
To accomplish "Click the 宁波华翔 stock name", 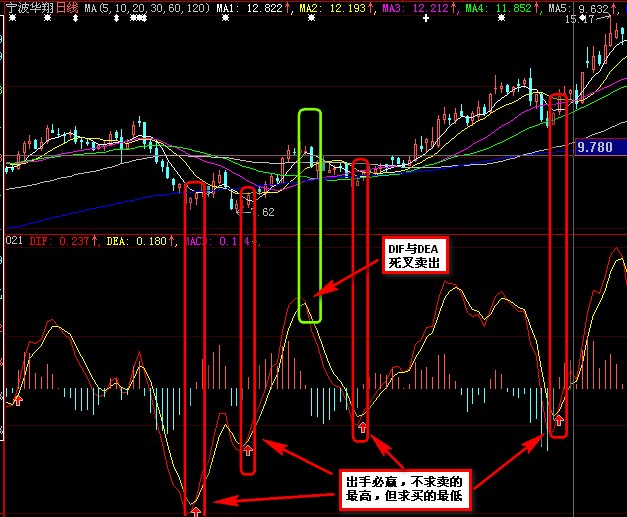I will point(30,8).
